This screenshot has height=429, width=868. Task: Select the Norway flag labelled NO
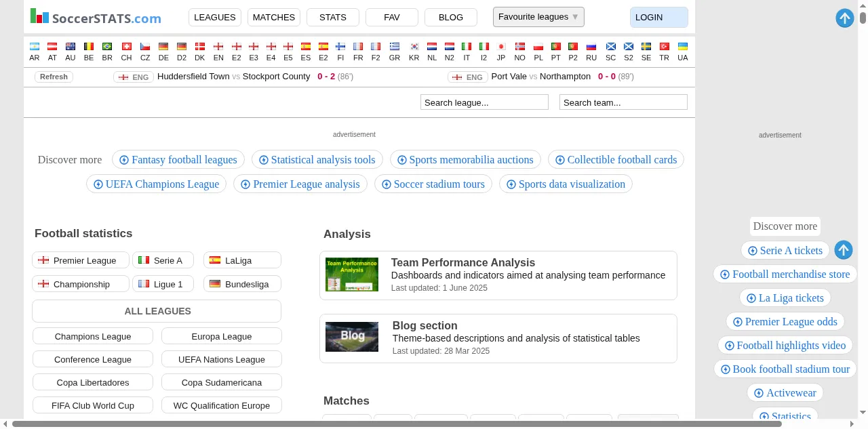pyautogui.click(x=520, y=47)
